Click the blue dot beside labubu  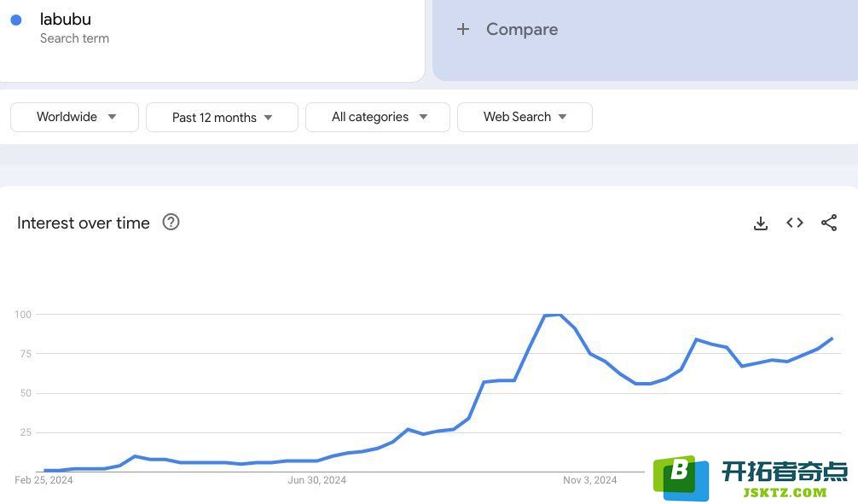[x=16, y=20]
